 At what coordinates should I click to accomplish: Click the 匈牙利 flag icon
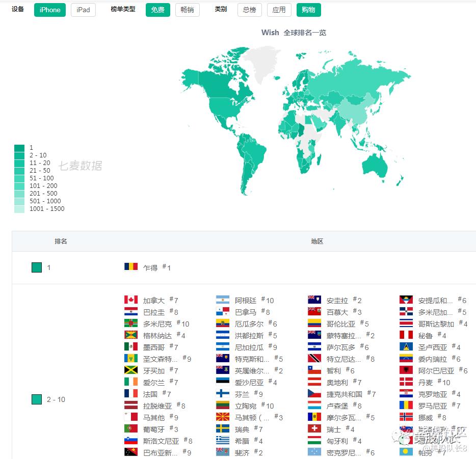coord(314,440)
